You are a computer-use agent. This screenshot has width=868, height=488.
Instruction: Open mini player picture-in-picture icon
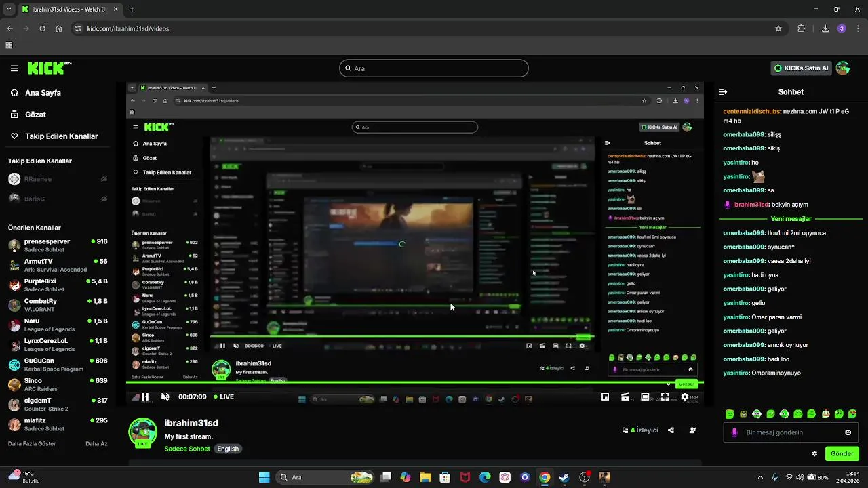click(606, 397)
